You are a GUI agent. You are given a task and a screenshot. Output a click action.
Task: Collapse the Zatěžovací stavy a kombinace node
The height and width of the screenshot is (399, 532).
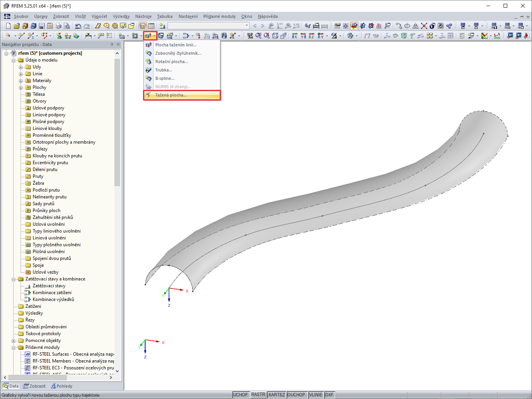click(14, 279)
